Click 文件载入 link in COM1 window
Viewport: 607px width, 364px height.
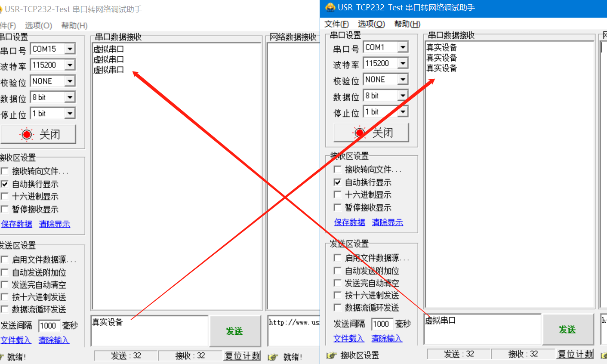click(x=349, y=339)
